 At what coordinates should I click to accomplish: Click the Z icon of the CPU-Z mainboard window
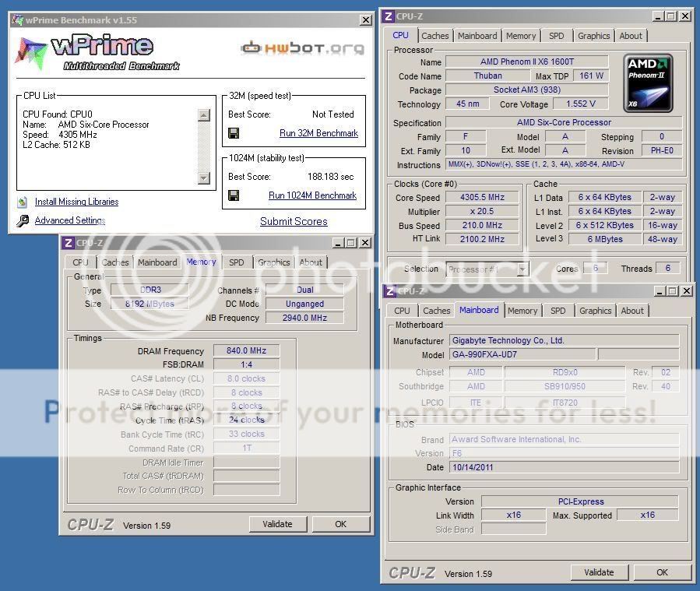(x=390, y=291)
